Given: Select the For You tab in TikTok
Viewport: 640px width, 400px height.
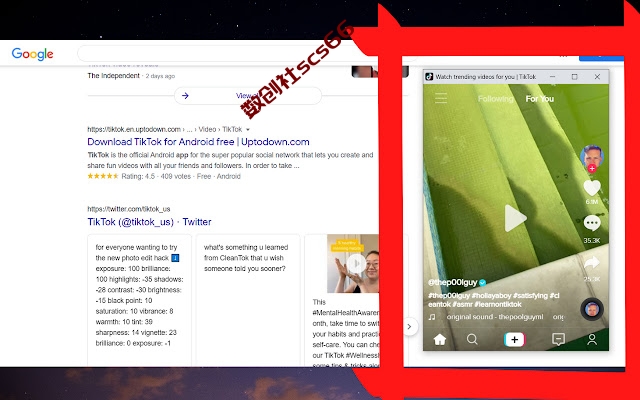Looking at the screenshot, I should click(x=540, y=99).
